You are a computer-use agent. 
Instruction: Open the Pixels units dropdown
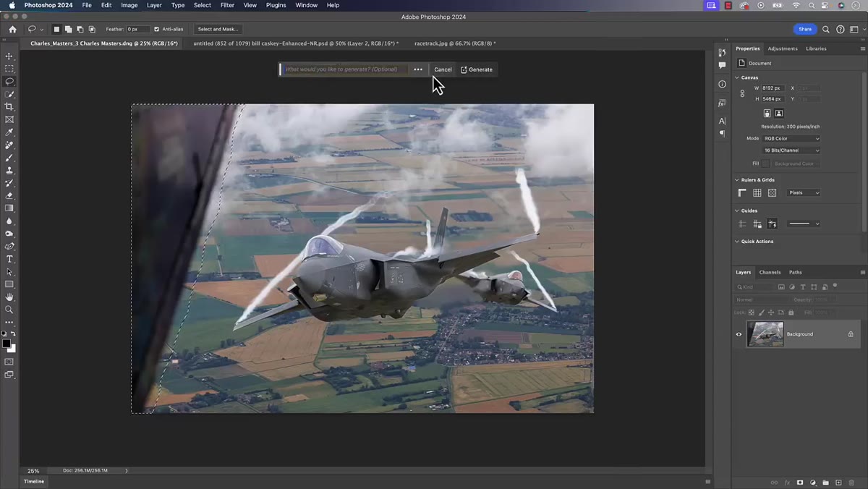(804, 193)
